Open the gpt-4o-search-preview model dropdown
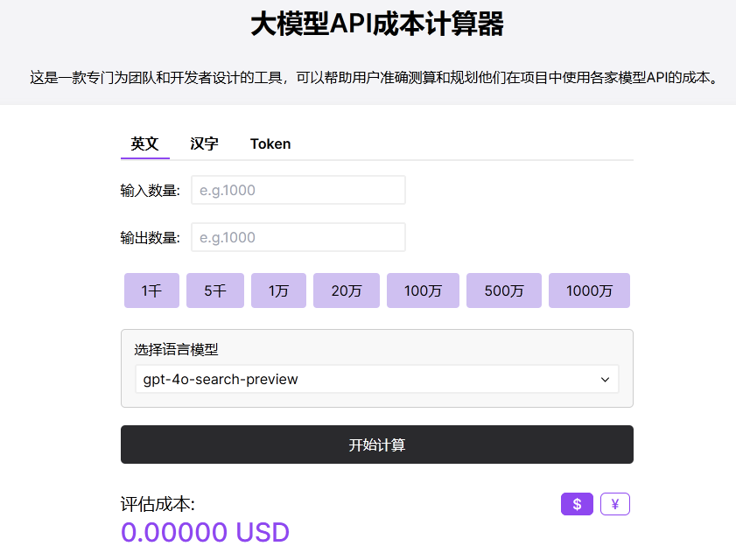 point(377,379)
